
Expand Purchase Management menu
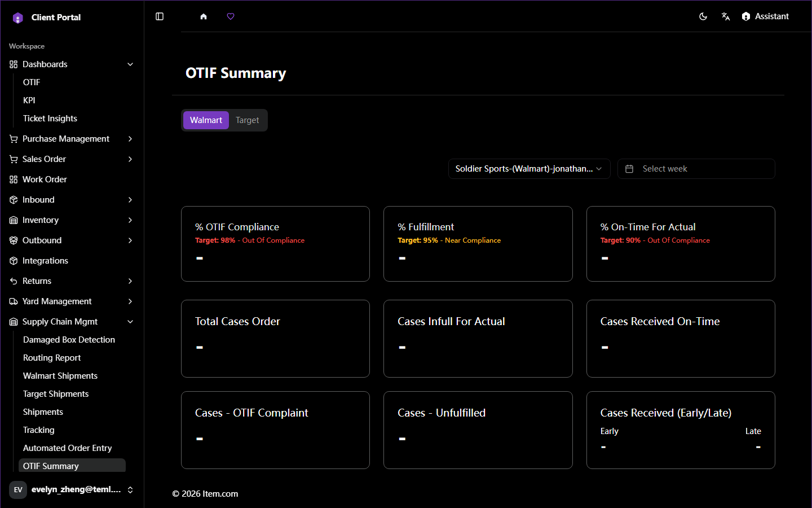[72, 139]
